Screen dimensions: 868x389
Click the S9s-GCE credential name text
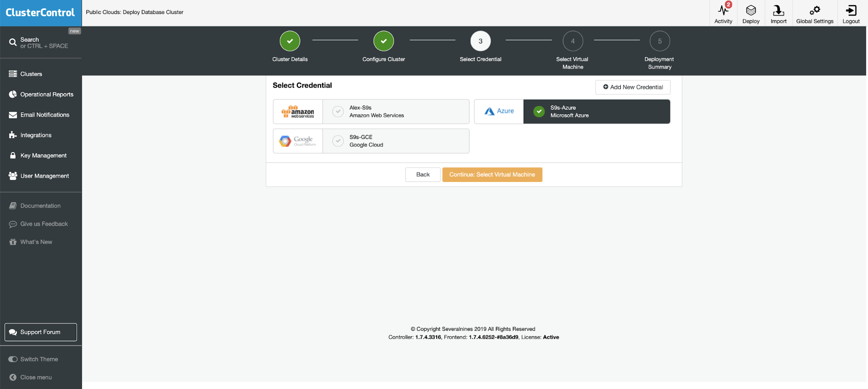[361, 137]
